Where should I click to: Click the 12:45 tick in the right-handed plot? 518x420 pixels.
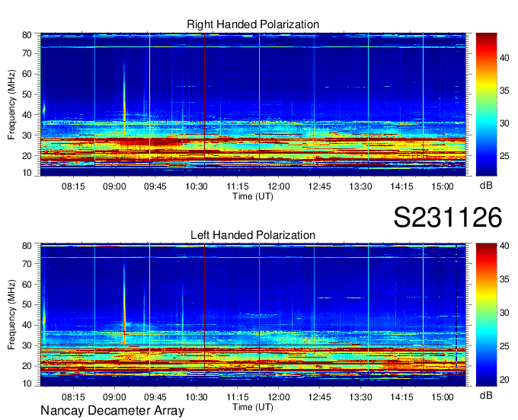319,186
